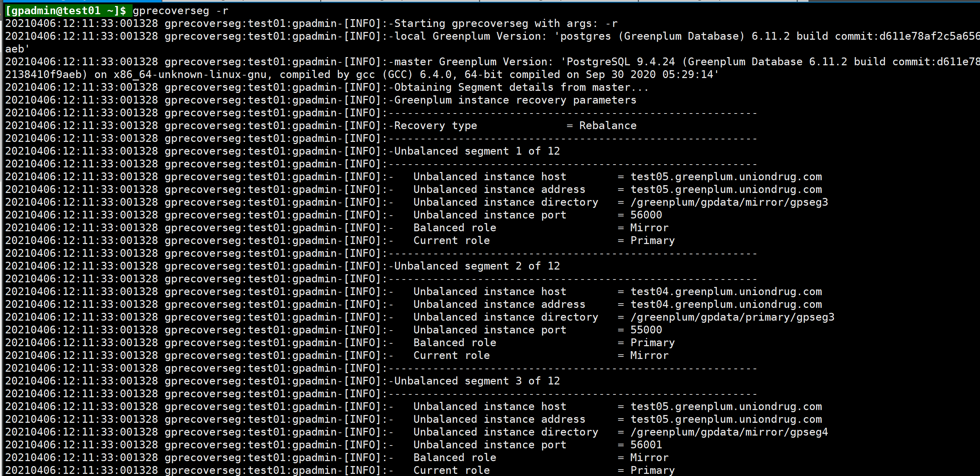Click the wrapped line fragment "aeb'"
The height and width of the screenshot is (476, 980).
(17, 49)
